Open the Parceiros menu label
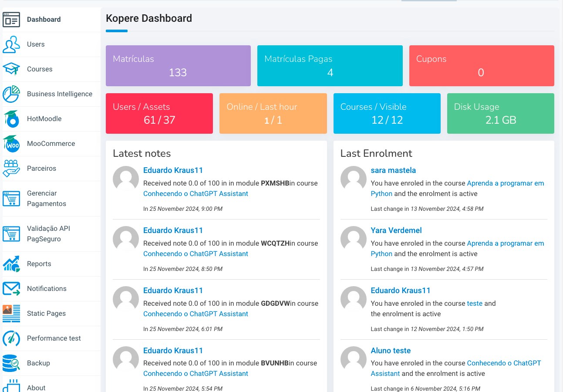The width and height of the screenshot is (563, 392). tap(41, 169)
